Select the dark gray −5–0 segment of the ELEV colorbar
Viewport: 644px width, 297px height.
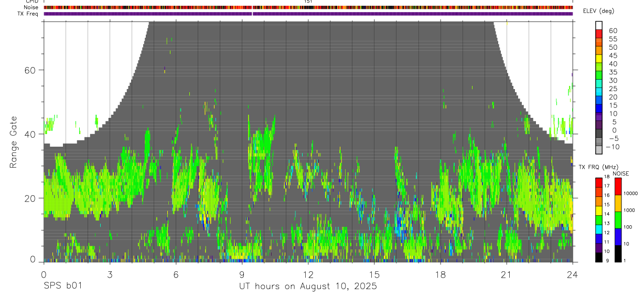pyautogui.click(x=599, y=134)
